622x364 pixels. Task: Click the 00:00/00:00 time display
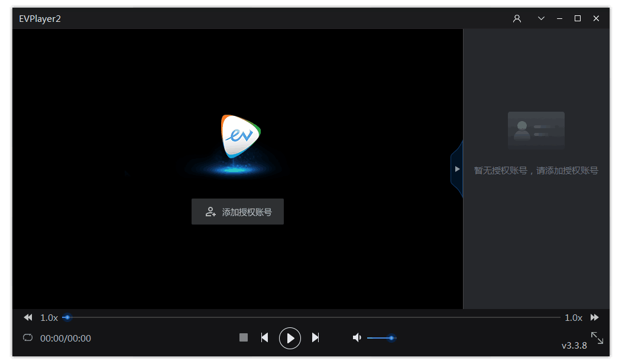click(x=66, y=337)
